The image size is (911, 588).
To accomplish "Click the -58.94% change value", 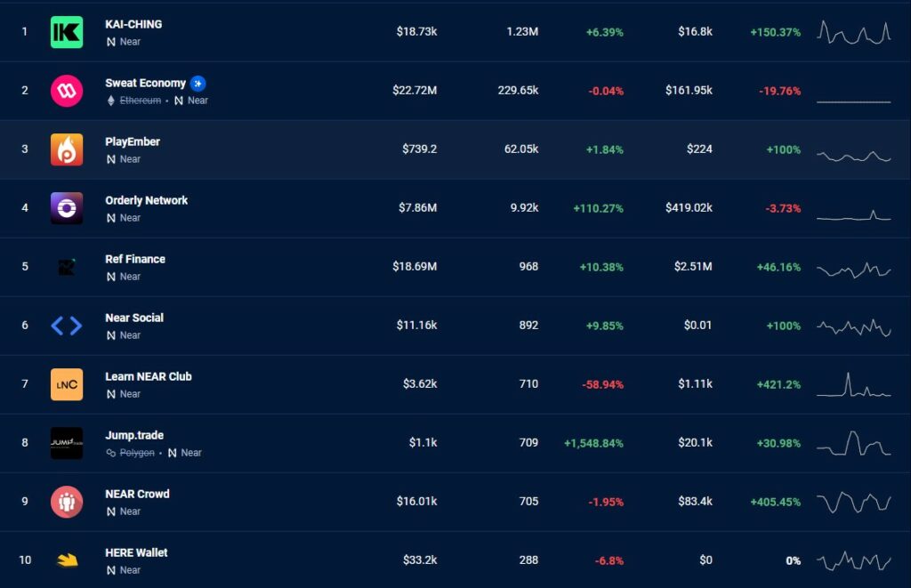I will click(602, 384).
